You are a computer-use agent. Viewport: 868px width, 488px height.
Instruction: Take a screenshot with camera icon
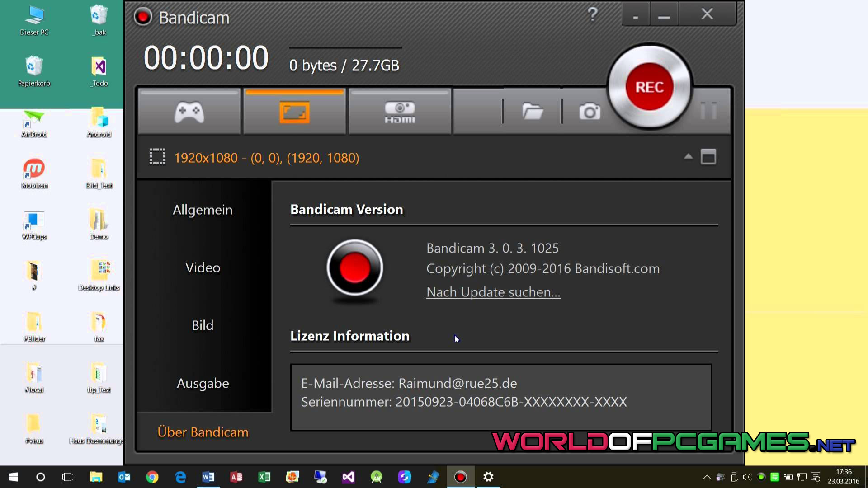[x=590, y=111]
